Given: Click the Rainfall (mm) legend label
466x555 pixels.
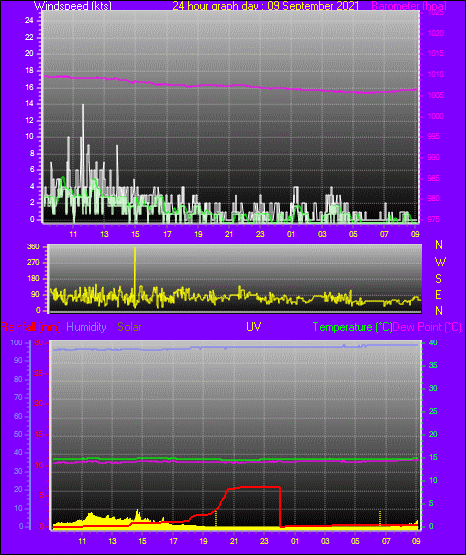Looking at the screenshot, I should tap(31, 327).
